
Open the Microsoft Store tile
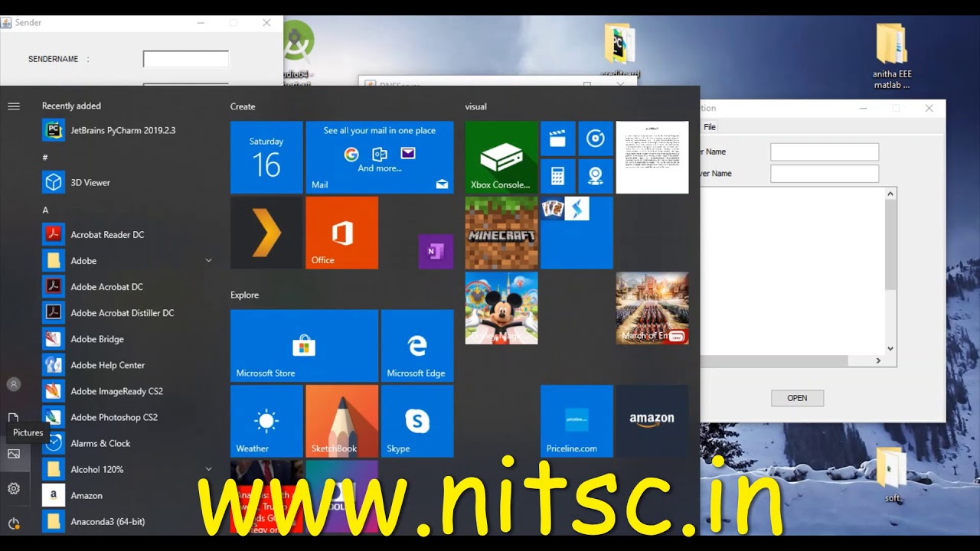point(304,346)
